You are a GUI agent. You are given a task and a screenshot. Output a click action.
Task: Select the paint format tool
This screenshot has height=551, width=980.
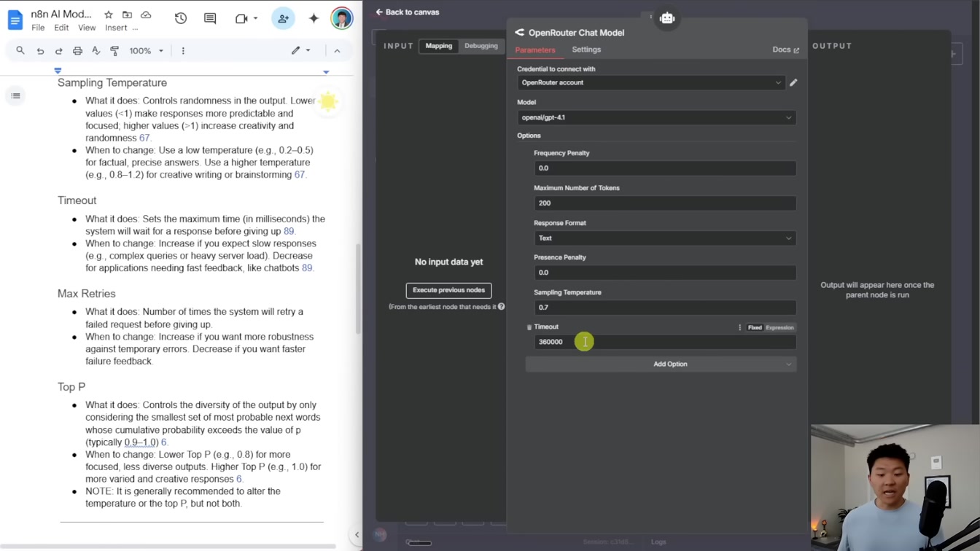[x=114, y=51]
